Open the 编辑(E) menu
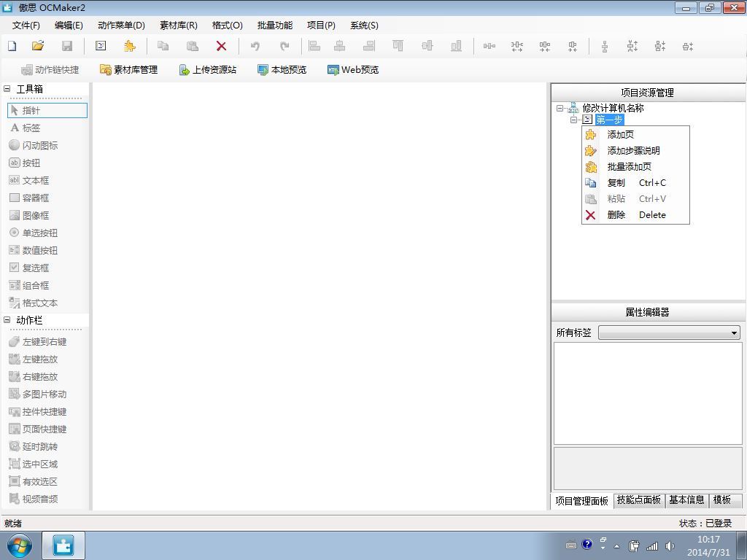The height and width of the screenshot is (560, 747). tap(69, 26)
